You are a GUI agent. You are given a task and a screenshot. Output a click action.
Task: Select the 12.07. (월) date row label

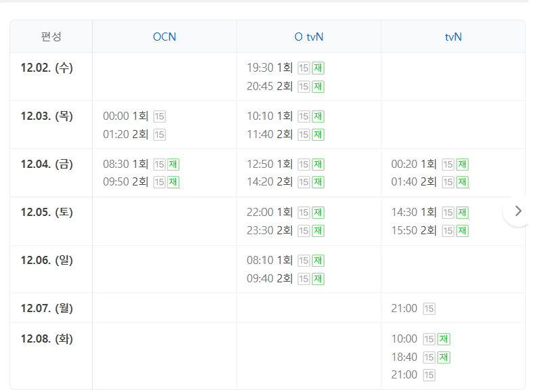pyautogui.click(x=47, y=308)
